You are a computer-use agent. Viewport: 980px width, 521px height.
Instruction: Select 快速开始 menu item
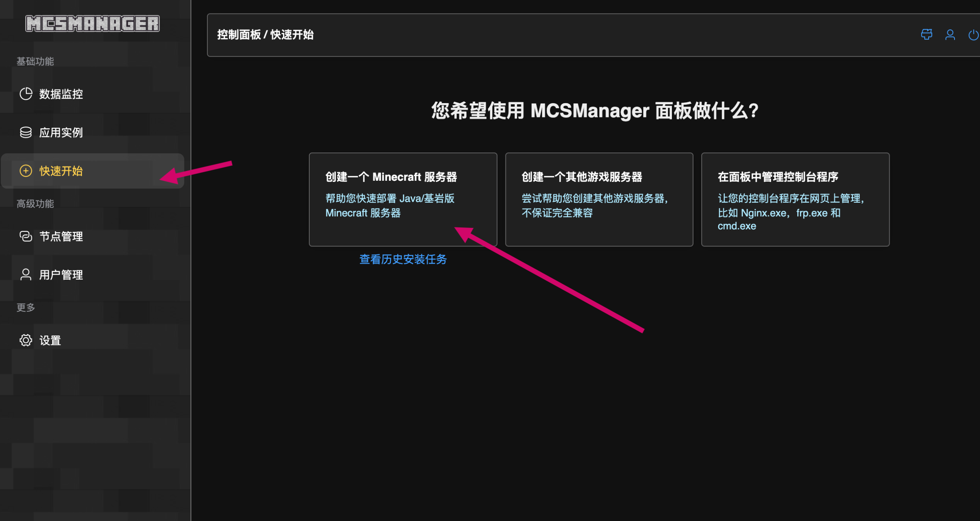[93, 171]
